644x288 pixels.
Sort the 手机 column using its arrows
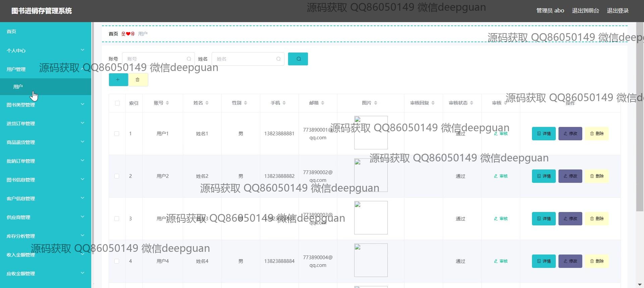pos(284,103)
